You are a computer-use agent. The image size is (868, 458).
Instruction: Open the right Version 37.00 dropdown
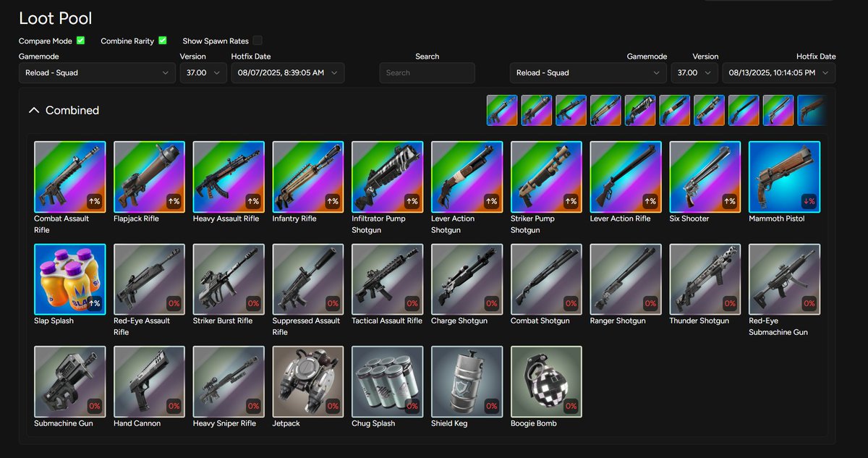click(694, 73)
